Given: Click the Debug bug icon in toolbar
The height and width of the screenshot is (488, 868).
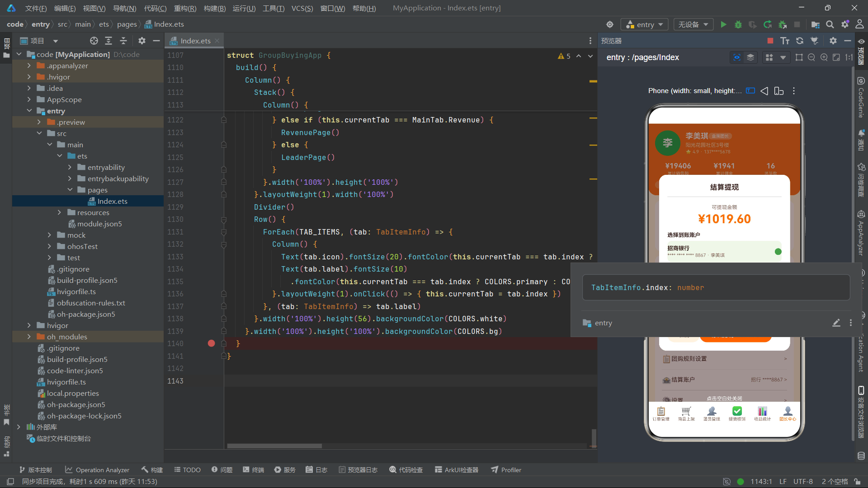Looking at the screenshot, I should pyautogui.click(x=738, y=24).
